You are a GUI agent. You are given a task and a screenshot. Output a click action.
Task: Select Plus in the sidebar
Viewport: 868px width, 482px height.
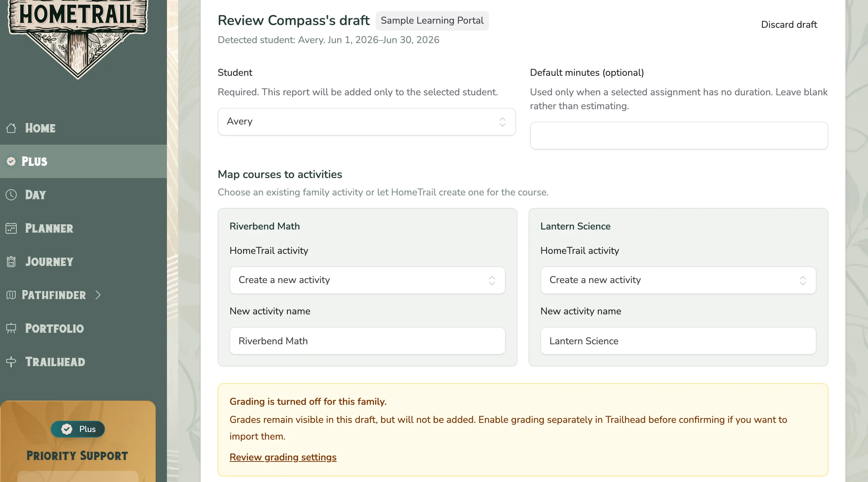tap(83, 161)
